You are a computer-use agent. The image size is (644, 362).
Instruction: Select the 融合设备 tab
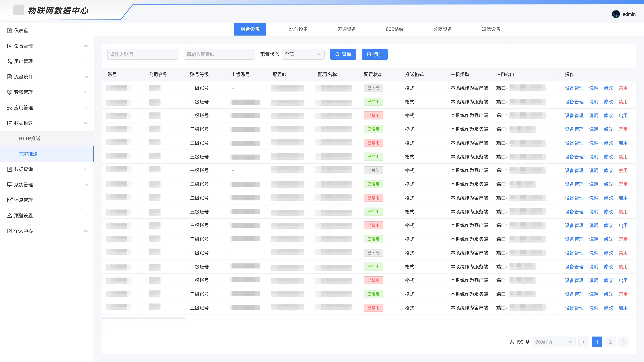point(250,29)
